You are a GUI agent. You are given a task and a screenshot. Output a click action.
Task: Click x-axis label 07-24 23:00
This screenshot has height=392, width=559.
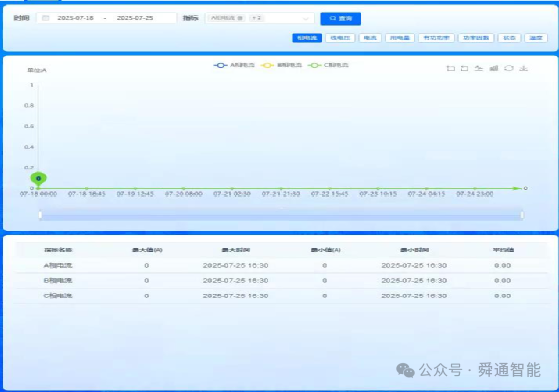(475, 194)
